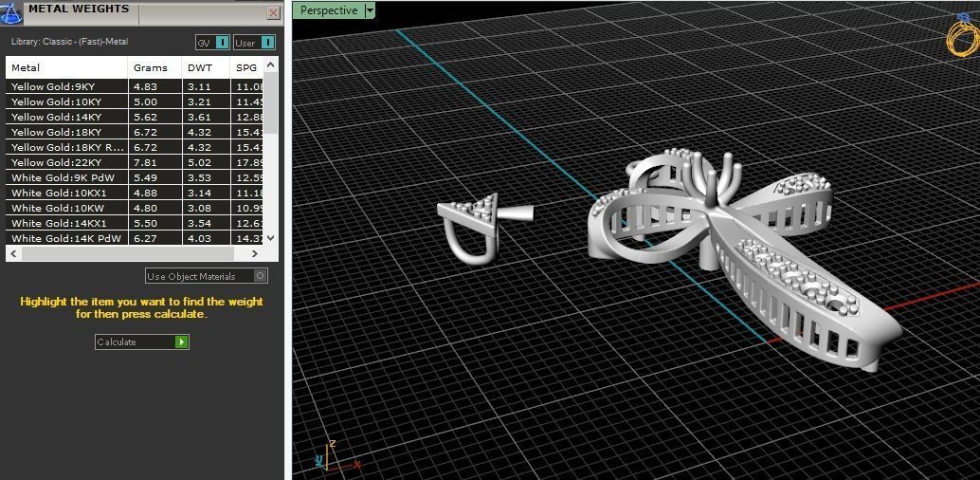Click the gold ring icon in viewport corner
The height and width of the screenshot is (480, 980).
963,36
